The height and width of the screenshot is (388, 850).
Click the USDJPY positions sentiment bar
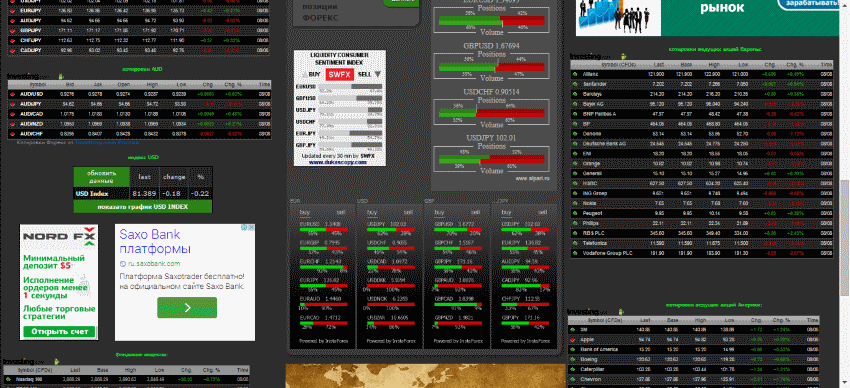click(x=492, y=159)
